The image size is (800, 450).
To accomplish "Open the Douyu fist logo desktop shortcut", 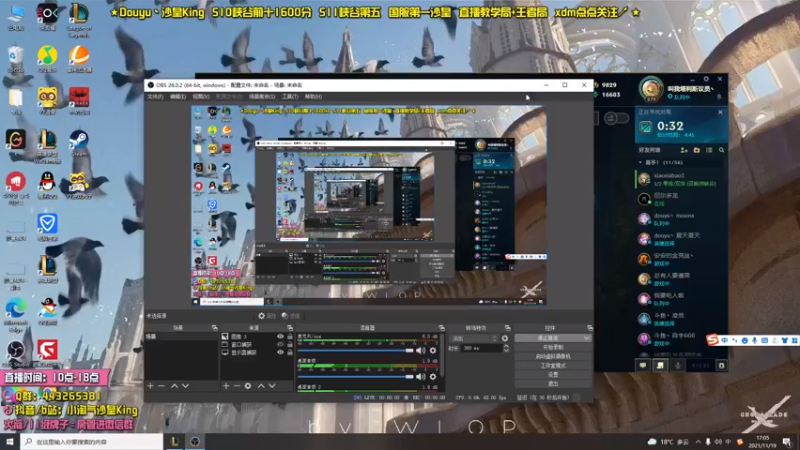I will pos(16,182).
